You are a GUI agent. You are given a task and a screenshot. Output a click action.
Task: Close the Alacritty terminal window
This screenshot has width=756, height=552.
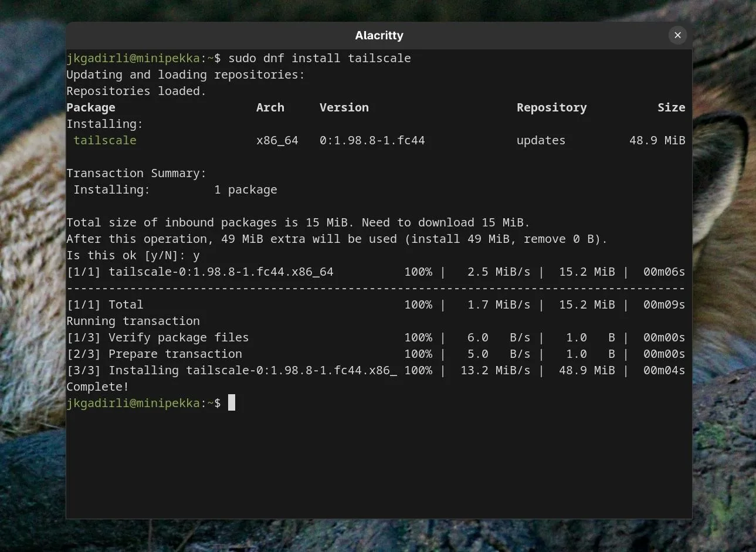(677, 35)
